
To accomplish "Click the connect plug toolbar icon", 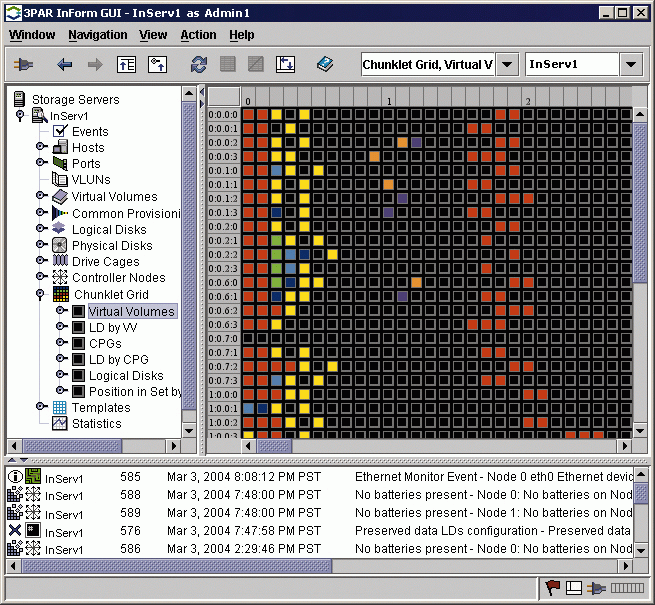I will pyautogui.click(x=23, y=65).
